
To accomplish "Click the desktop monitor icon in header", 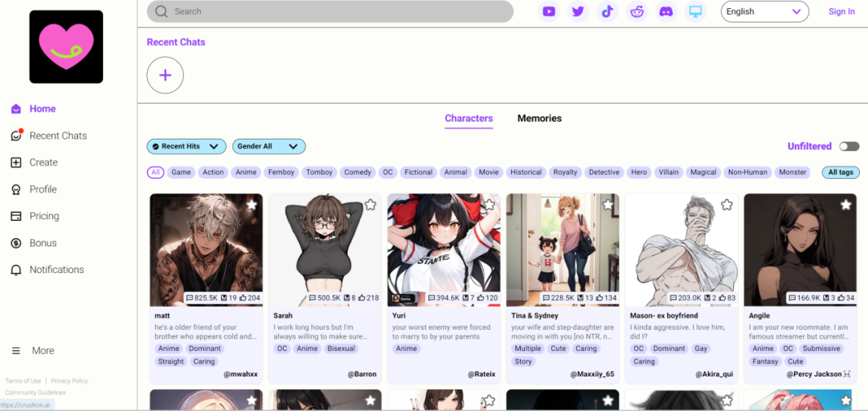I will [x=695, y=11].
